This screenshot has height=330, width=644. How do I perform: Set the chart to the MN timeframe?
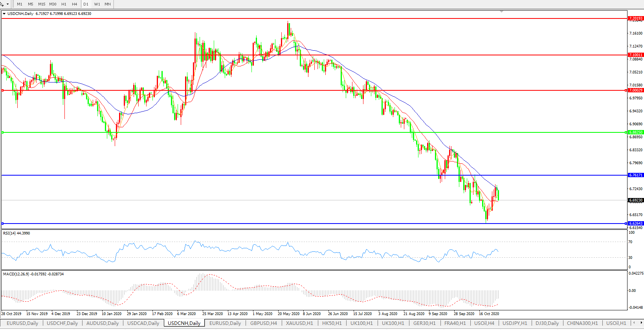(x=107, y=4)
